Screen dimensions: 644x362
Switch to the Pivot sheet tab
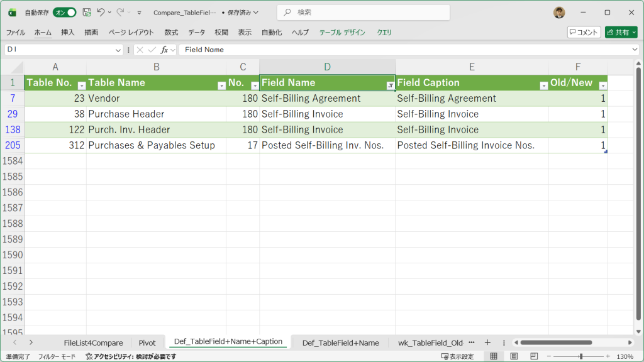point(147,343)
